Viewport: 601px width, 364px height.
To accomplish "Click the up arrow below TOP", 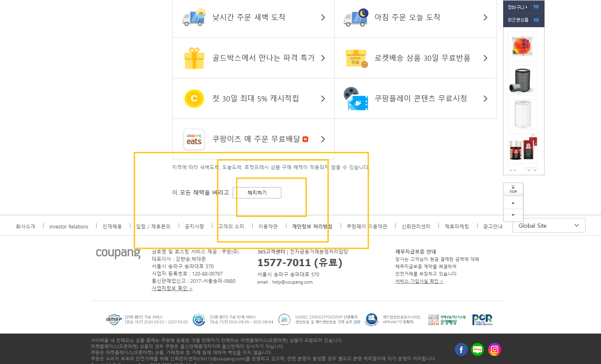I will pyautogui.click(x=513, y=202).
